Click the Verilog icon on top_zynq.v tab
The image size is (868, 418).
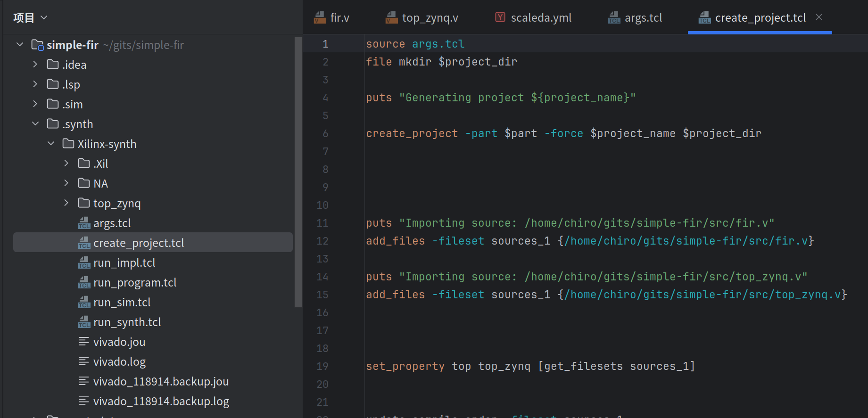392,17
